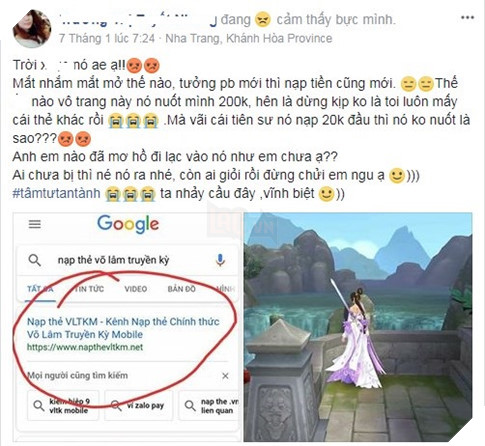
Task: Open the post options three-dots menu
Action: tap(467, 18)
